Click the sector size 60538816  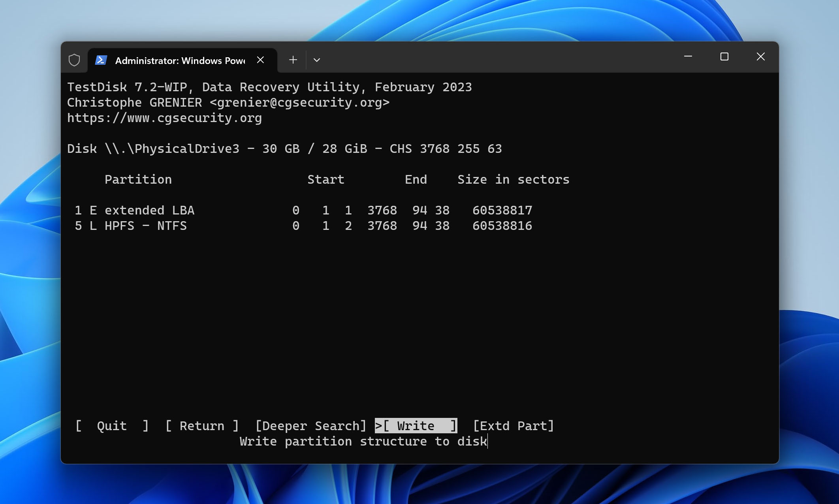[x=502, y=226]
